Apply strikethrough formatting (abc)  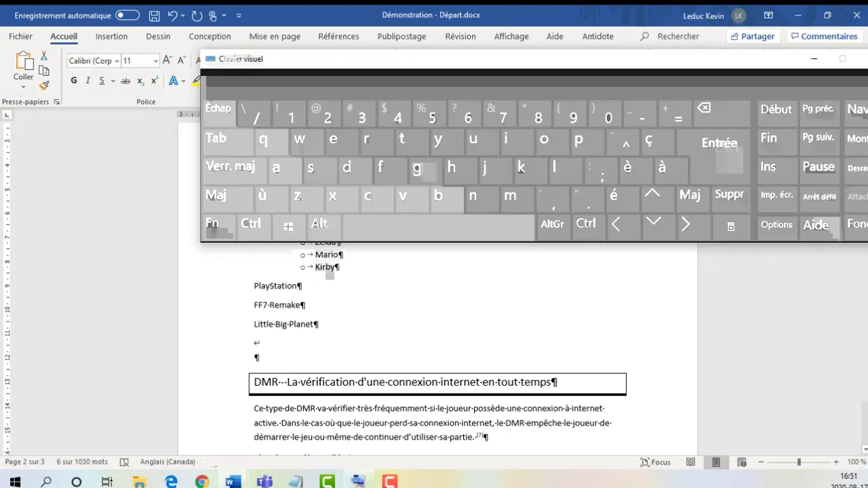[x=125, y=81]
